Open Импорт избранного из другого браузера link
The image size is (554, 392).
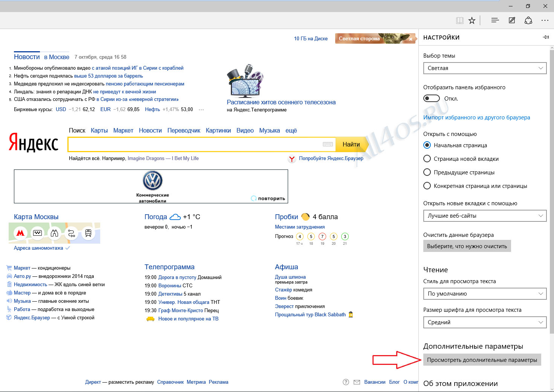pos(476,117)
